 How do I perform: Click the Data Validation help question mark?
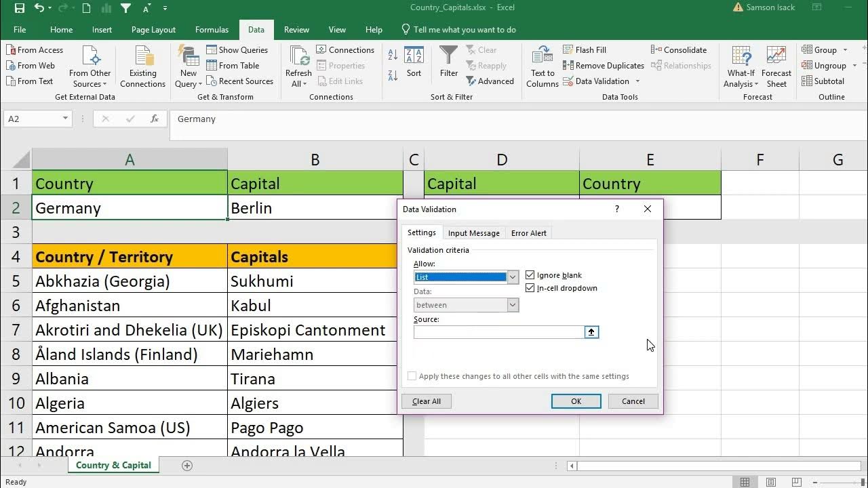pyautogui.click(x=616, y=209)
